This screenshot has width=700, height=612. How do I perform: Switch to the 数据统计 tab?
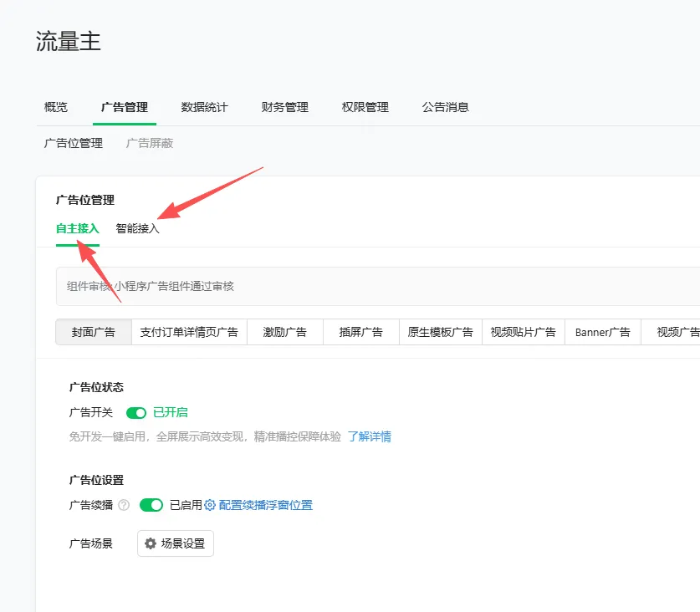204,107
